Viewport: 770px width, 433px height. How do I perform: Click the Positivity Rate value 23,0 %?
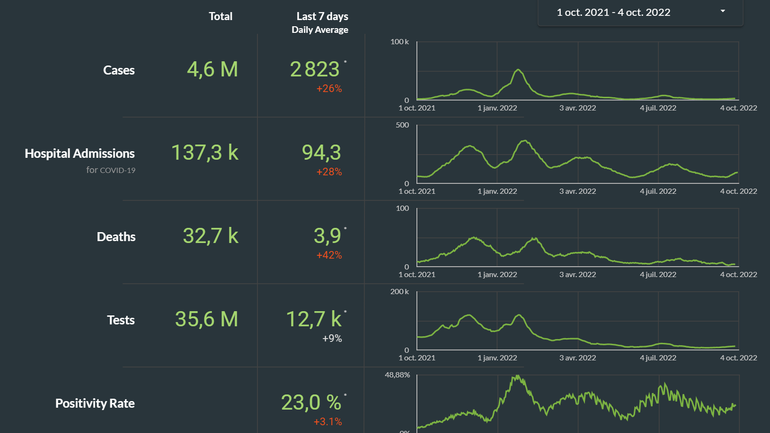point(313,402)
